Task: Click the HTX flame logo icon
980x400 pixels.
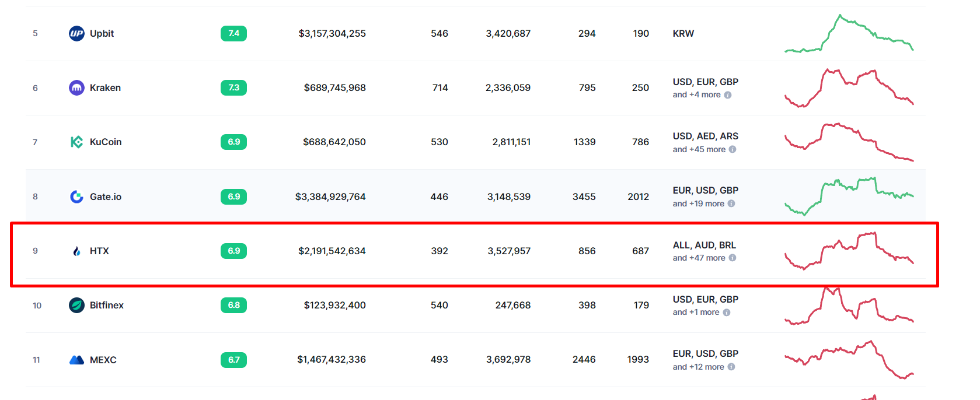Action: [76, 251]
